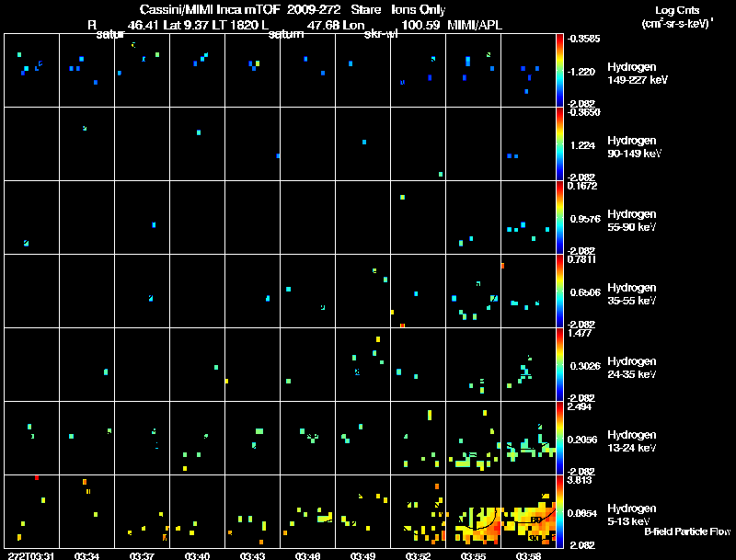Screen dimensions: 736x560
Task: Click the 'Lat 9.37' header value
Action: [x=186, y=25]
